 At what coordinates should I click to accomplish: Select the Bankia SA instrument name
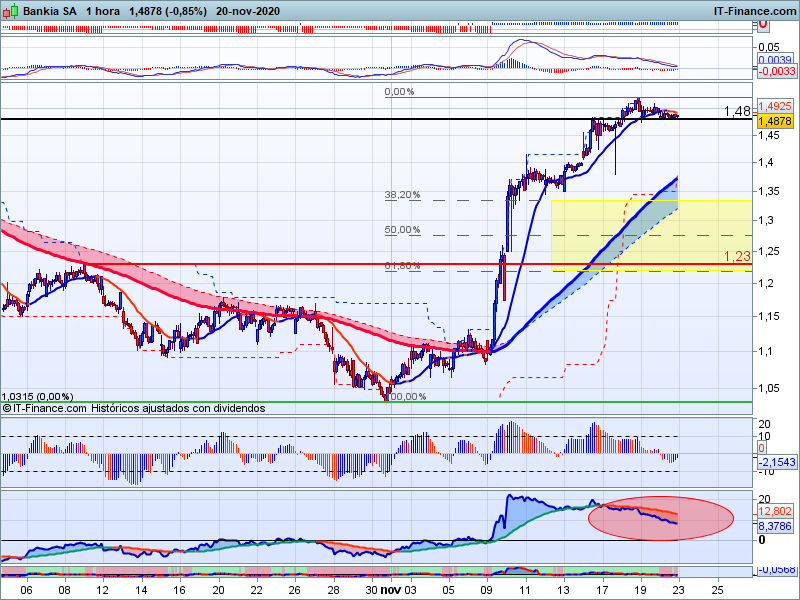[49, 11]
